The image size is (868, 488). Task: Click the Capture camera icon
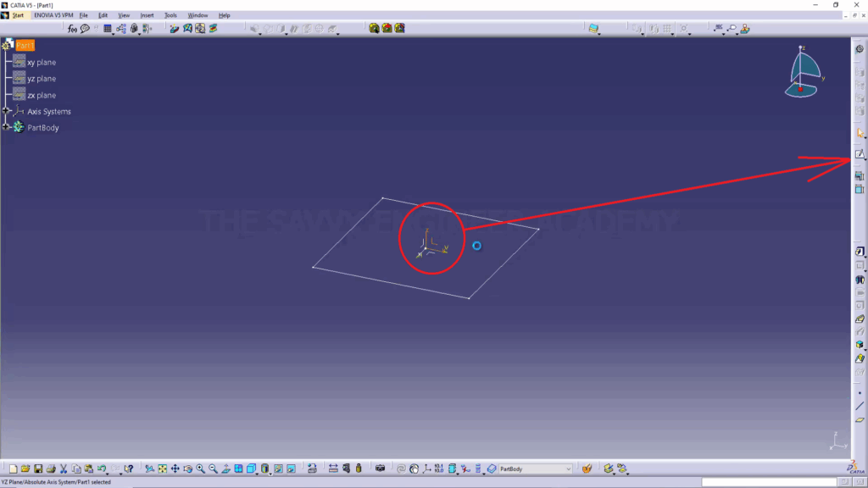[380, 469]
